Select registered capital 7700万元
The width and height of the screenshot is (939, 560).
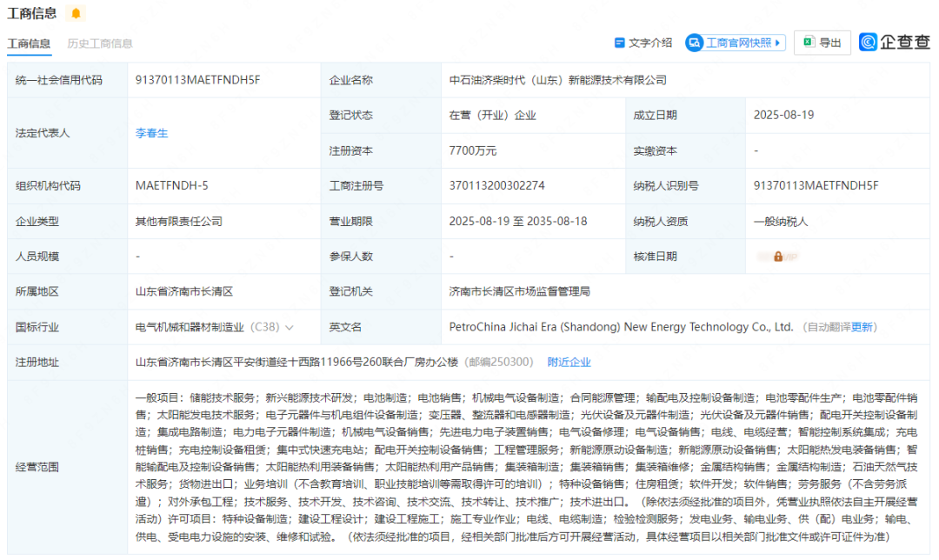click(472, 151)
